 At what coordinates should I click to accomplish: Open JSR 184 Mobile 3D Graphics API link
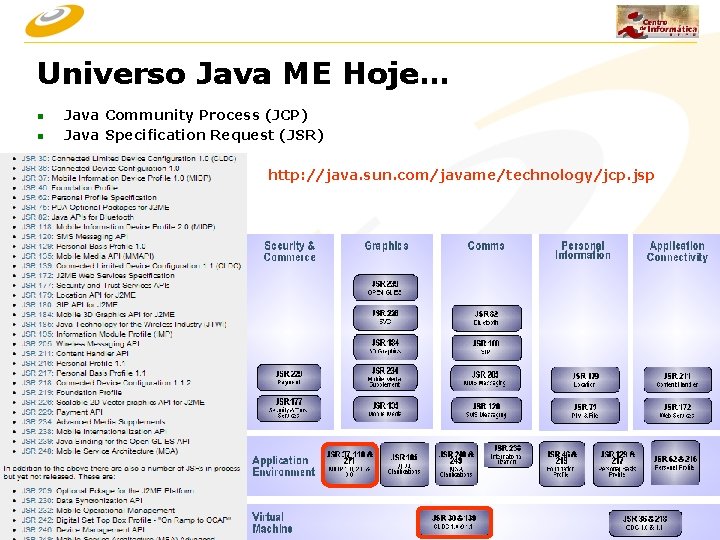(x=98, y=315)
